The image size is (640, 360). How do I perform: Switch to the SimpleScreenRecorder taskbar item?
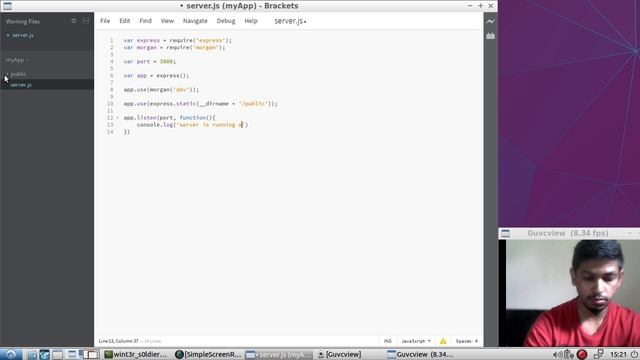click(x=209, y=354)
